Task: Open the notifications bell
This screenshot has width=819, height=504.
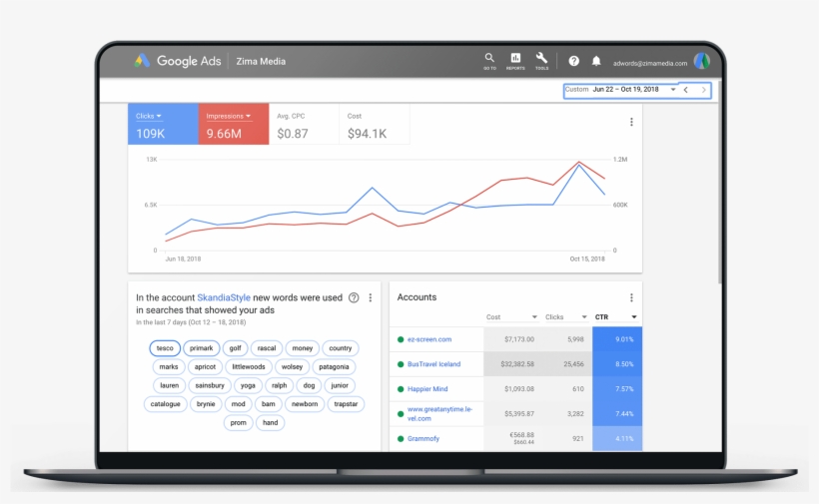Action: click(596, 61)
